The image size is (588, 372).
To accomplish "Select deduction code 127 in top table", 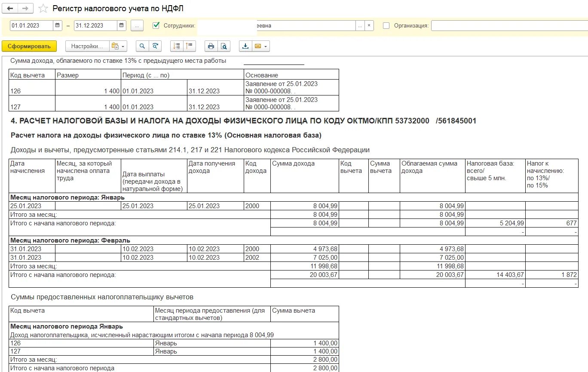I will 32,103.
